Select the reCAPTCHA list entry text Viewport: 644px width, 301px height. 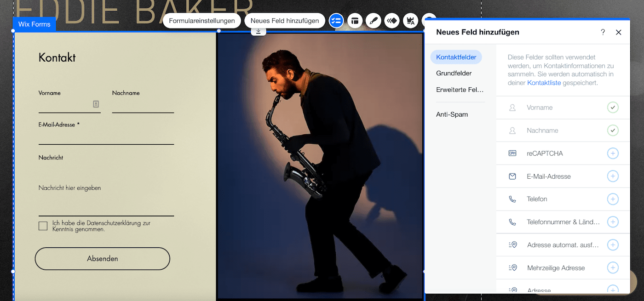coord(545,153)
